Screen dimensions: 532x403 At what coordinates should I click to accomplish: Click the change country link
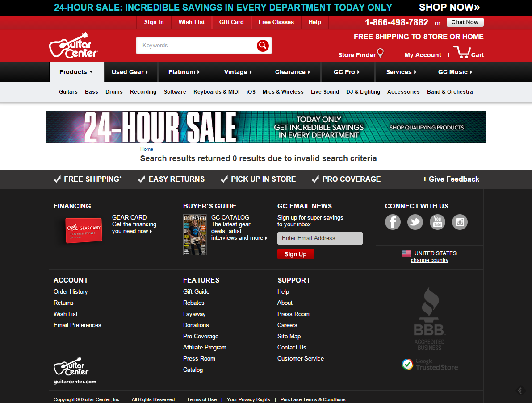point(430,260)
